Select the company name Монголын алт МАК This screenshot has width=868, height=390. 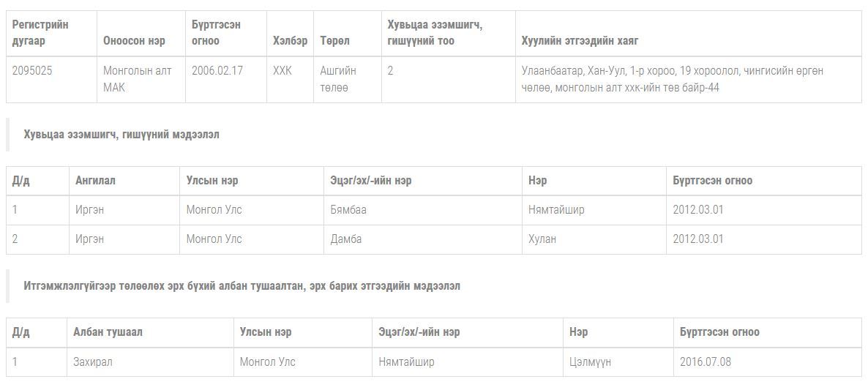137,79
